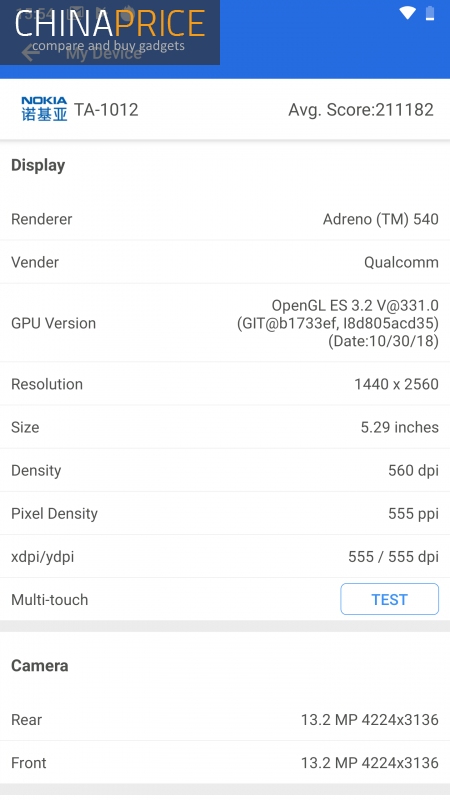Select the TA-1012 device name

[x=106, y=110]
